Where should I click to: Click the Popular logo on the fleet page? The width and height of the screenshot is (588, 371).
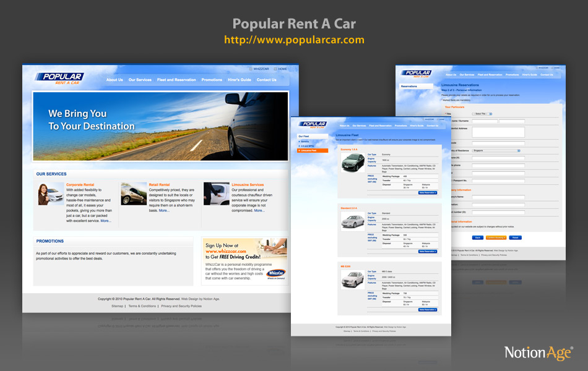pos(313,124)
